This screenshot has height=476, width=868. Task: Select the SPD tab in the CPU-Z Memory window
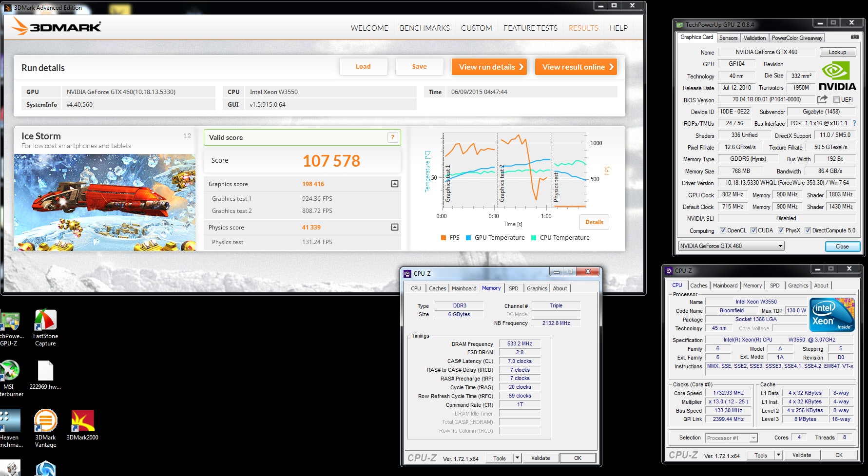[513, 288]
